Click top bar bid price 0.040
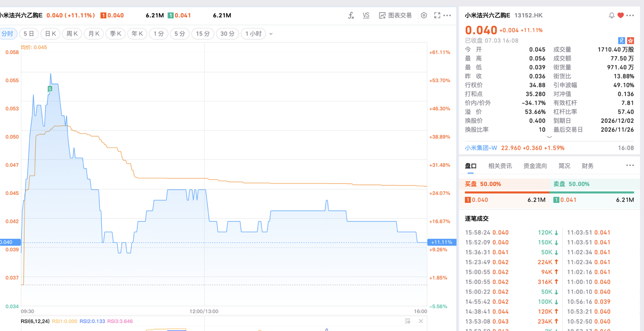 pos(115,15)
